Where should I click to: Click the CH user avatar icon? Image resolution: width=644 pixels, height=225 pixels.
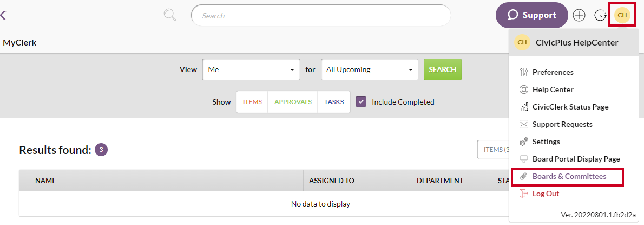[622, 15]
